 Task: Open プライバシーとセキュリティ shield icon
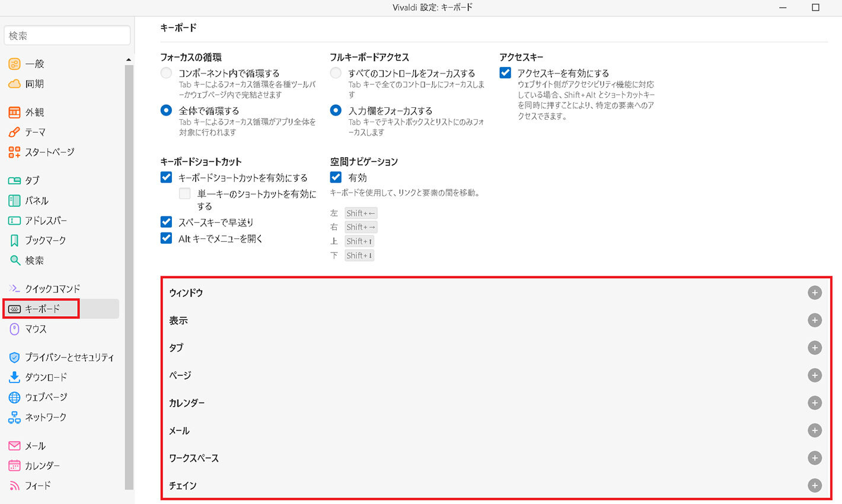click(14, 358)
